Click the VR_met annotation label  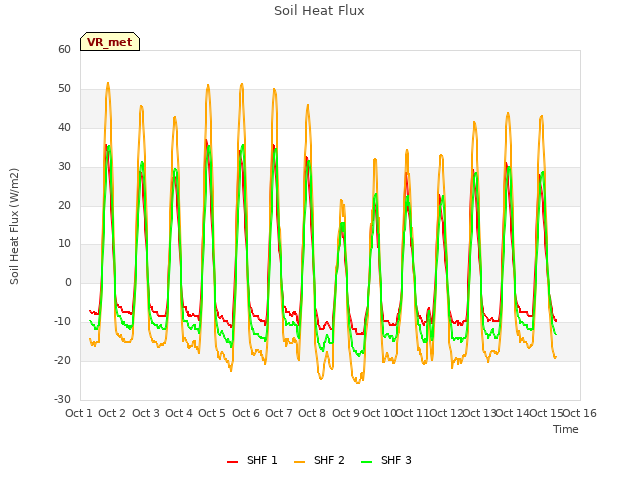(110, 42)
